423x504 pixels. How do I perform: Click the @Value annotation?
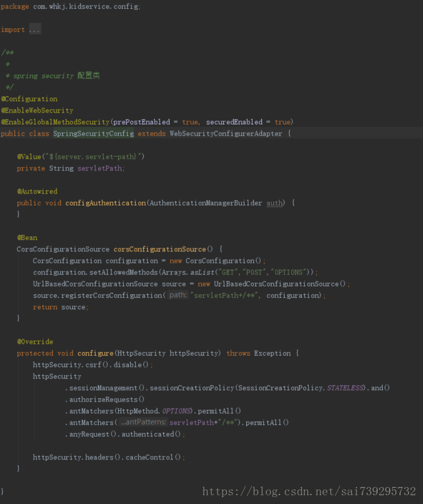tap(30, 156)
